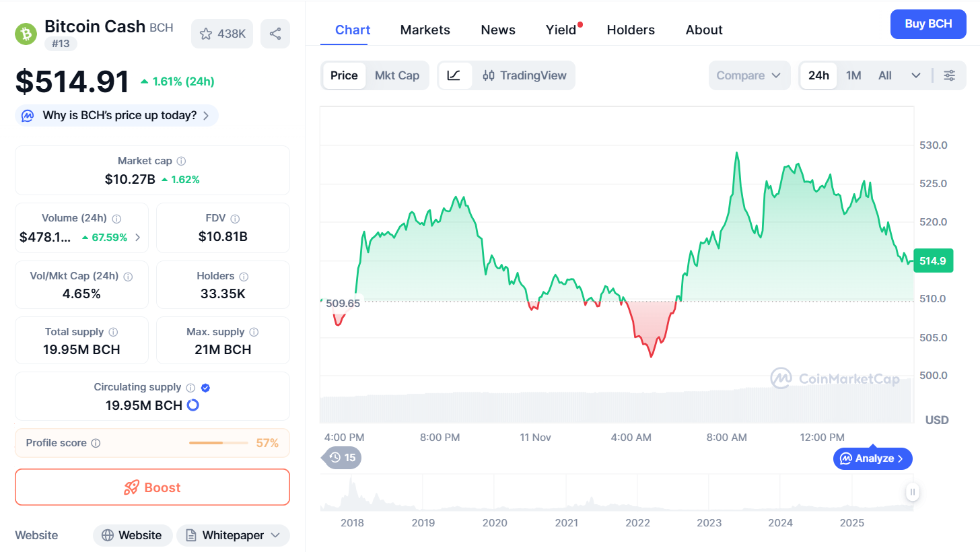The width and height of the screenshot is (980, 552).
Task: Open the Whitepaper dropdown
Action: [233, 535]
